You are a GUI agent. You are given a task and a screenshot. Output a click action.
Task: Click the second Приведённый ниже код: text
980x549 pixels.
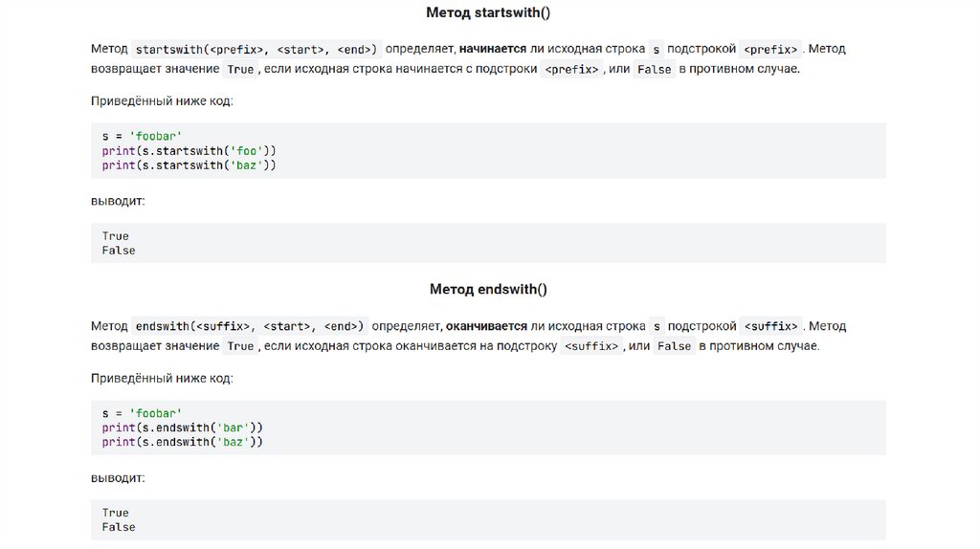pyautogui.click(x=162, y=378)
